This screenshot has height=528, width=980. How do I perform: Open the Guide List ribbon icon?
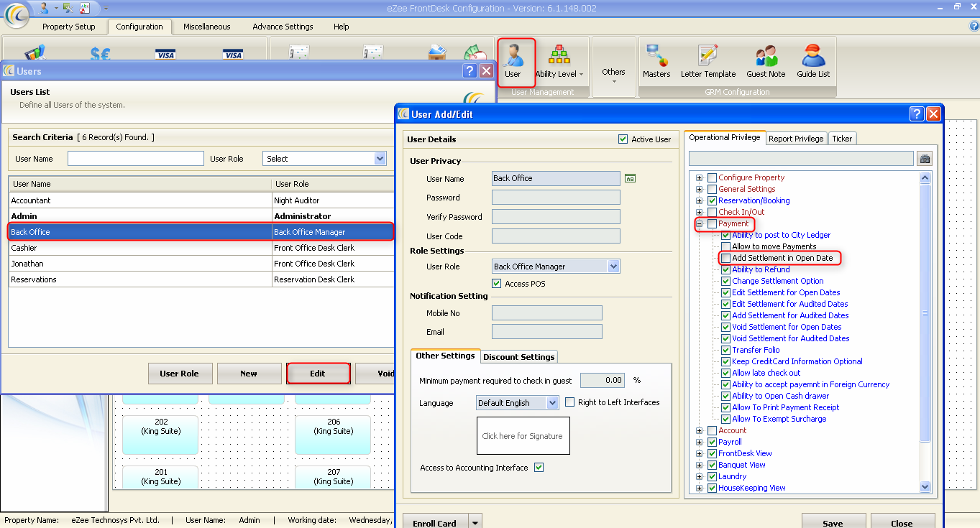point(813,61)
